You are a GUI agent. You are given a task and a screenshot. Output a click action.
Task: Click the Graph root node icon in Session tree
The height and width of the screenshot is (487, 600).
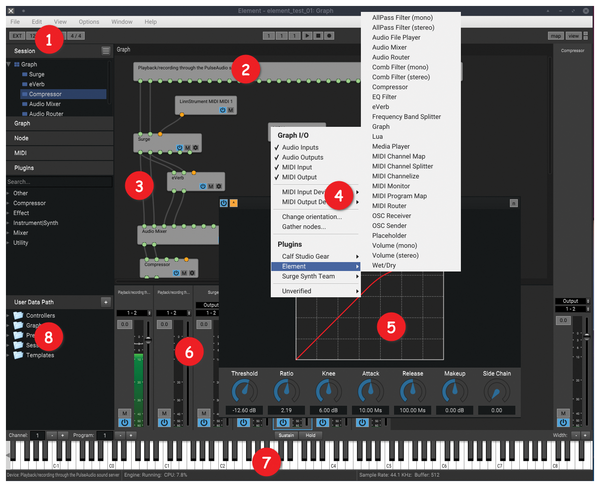point(17,64)
